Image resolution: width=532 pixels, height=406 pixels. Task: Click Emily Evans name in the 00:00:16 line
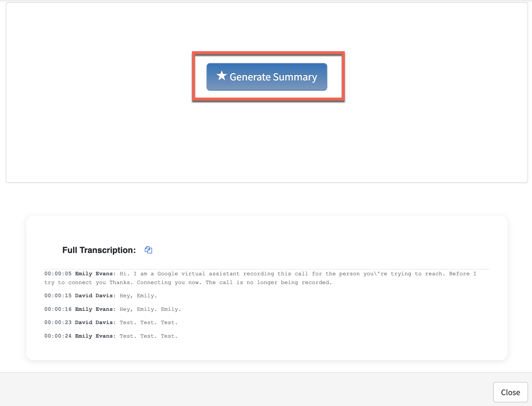point(95,309)
